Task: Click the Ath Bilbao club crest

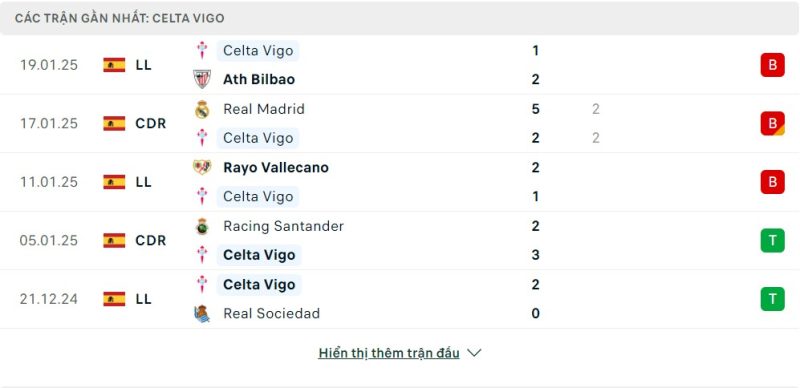Action: tap(202, 79)
